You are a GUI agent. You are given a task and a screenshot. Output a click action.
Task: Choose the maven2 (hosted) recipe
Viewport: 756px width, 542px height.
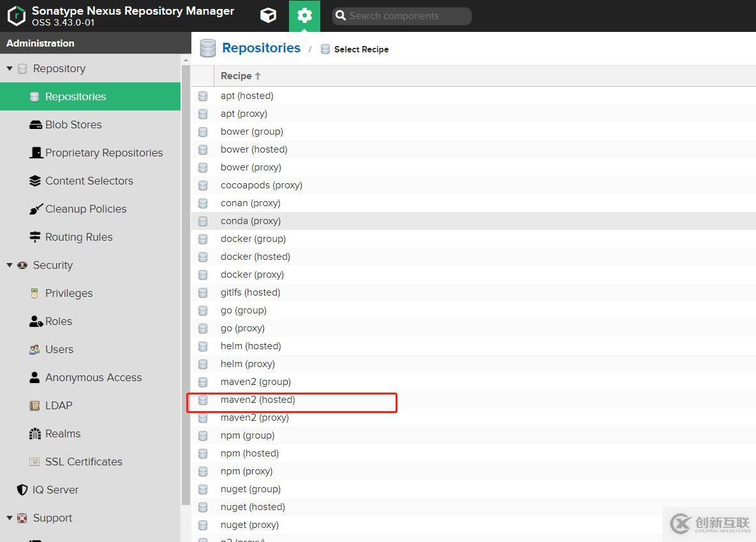click(x=473, y=400)
